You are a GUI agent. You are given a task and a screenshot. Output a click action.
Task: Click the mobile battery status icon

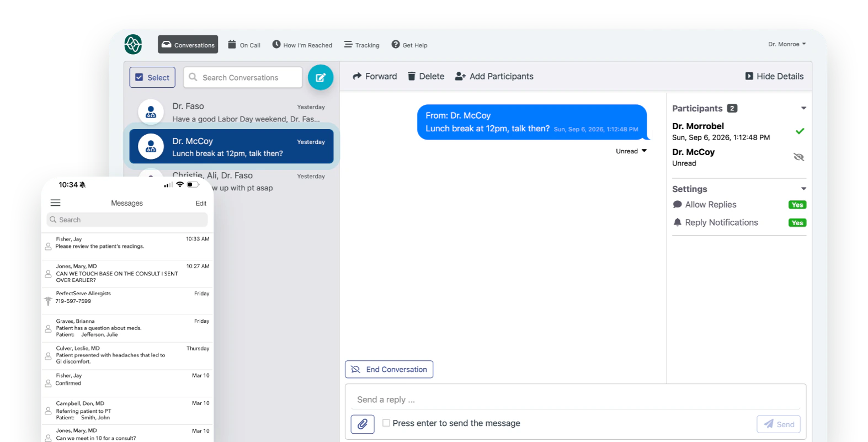point(193,184)
